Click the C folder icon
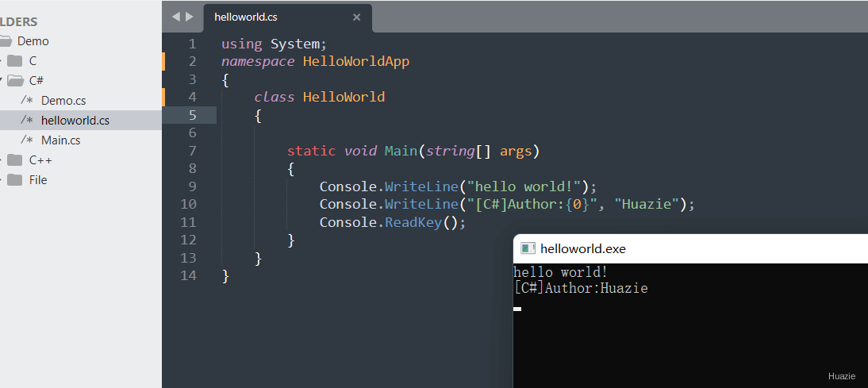The height and width of the screenshot is (388, 868). [15, 61]
